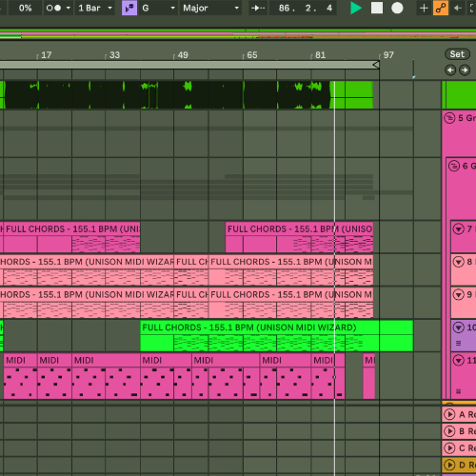Open the 1 Bar quantization menu

pos(95,8)
